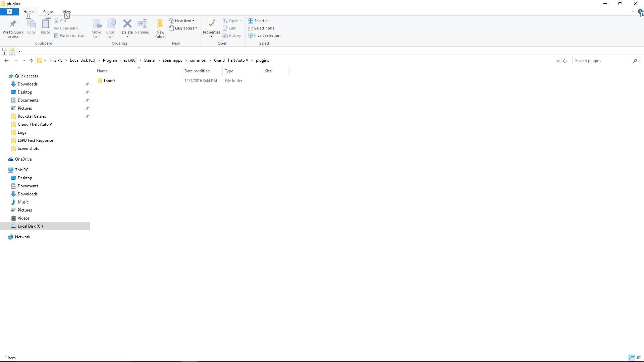Click steamapps in the address breadcrumb
Viewport: 644px width, 362px height.
pyautogui.click(x=172, y=60)
